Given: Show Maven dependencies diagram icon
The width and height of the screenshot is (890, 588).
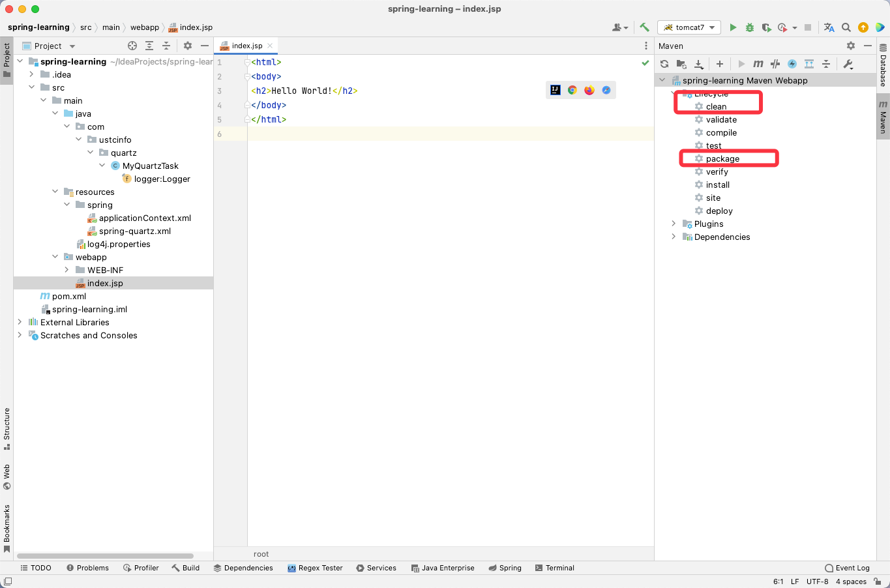Looking at the screenshot, I should pos(809,64).
